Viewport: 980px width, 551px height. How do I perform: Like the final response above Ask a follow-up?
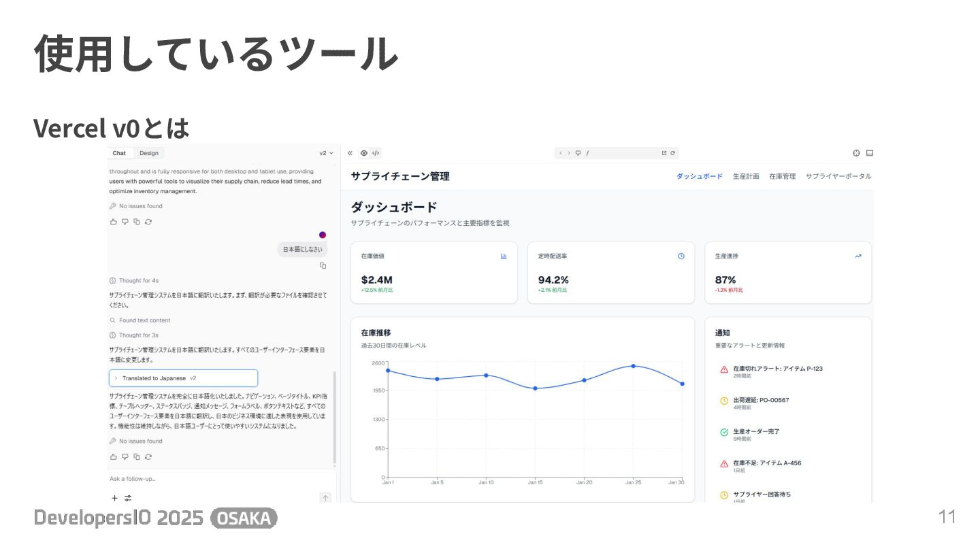point(114,456)
